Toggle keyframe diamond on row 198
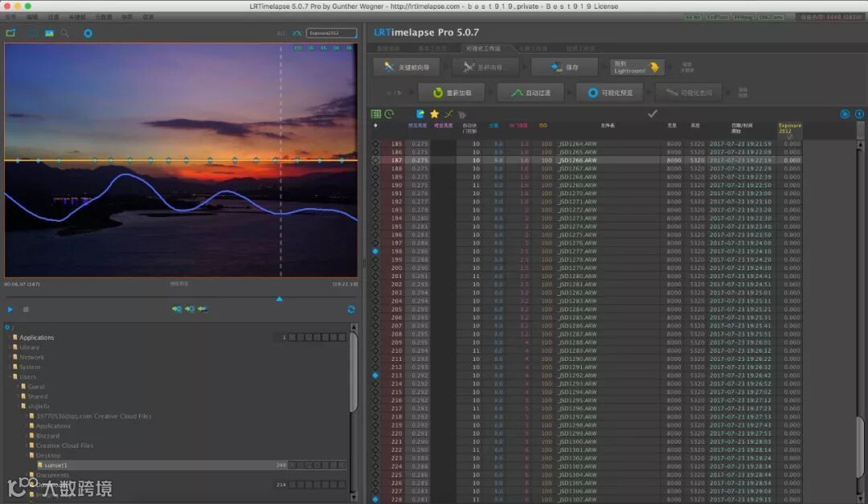Screen dimensions: 868x504 click(x=375, y=252)
